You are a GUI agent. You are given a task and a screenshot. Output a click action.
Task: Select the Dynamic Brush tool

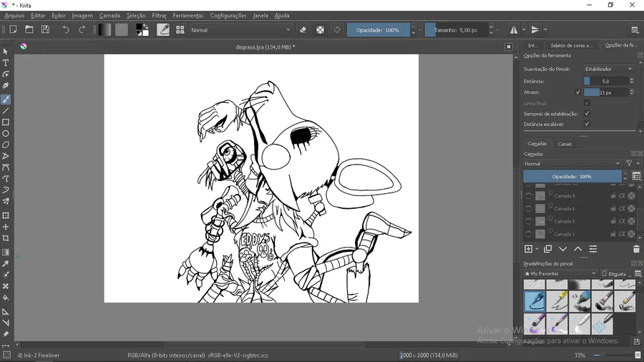pyautogui.click(x=6, y=190)
